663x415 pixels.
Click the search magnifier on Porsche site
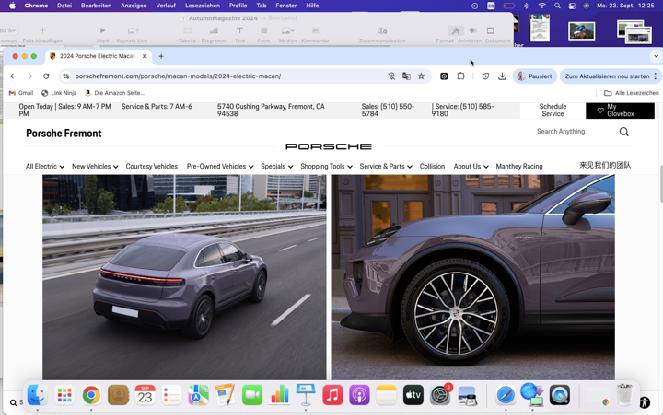pos(624,132)
